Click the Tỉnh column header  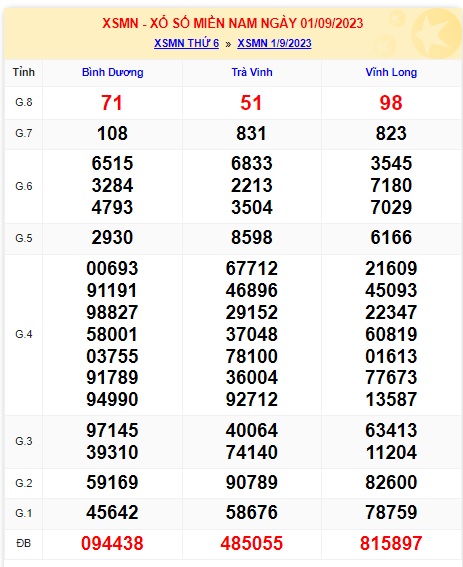(x=24, y=72)
